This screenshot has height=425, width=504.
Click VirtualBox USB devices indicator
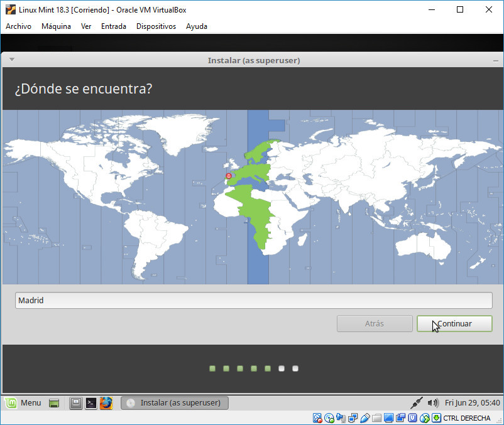point(365,418)
